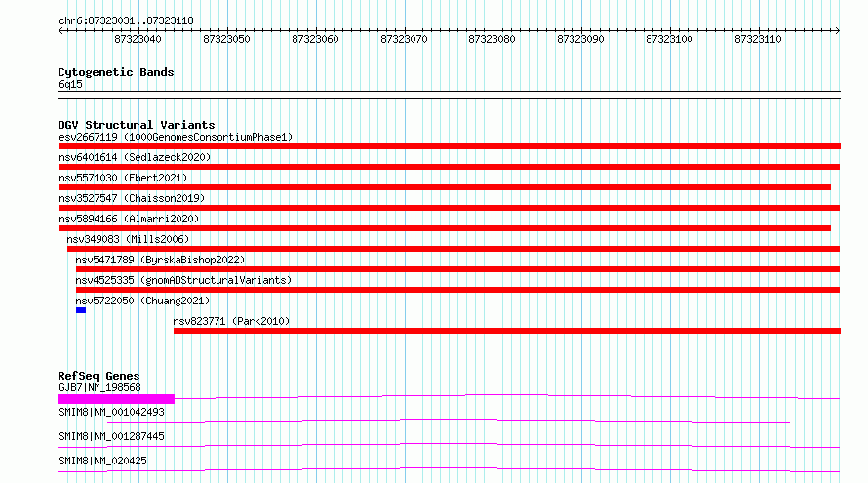The height and width of the screenshot is (483, 868).
Task: Click ruler position 87323070
Action: pos(404,39)
